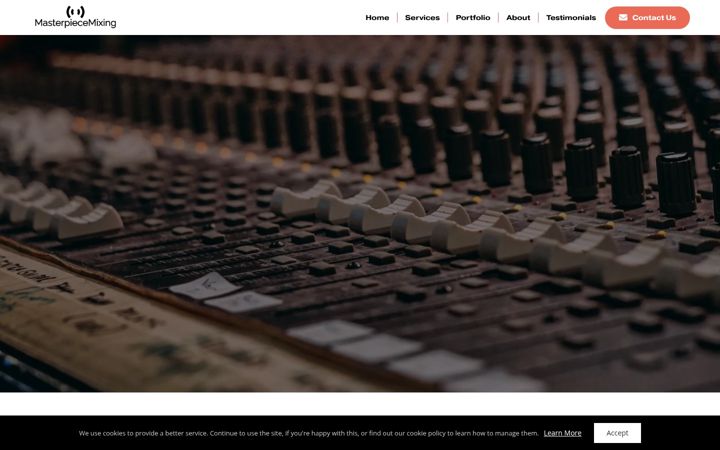
Task: Open the Portfolio section
Action: tap(472, 18)
